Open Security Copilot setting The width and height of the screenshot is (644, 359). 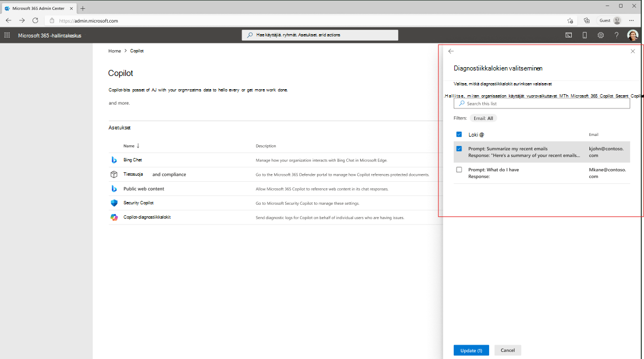coord(138,203)
